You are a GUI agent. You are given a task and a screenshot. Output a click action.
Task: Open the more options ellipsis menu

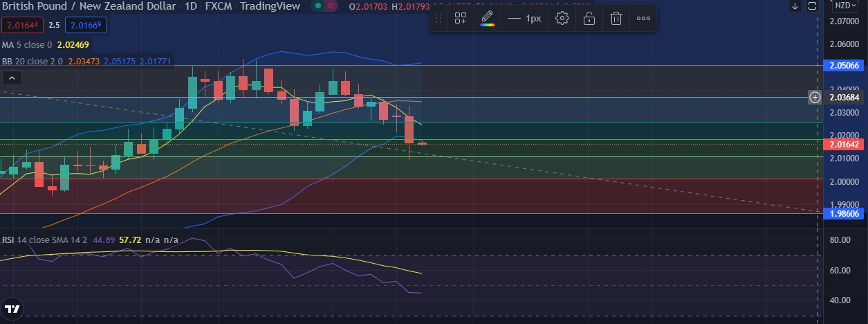(x=643, y=19)
